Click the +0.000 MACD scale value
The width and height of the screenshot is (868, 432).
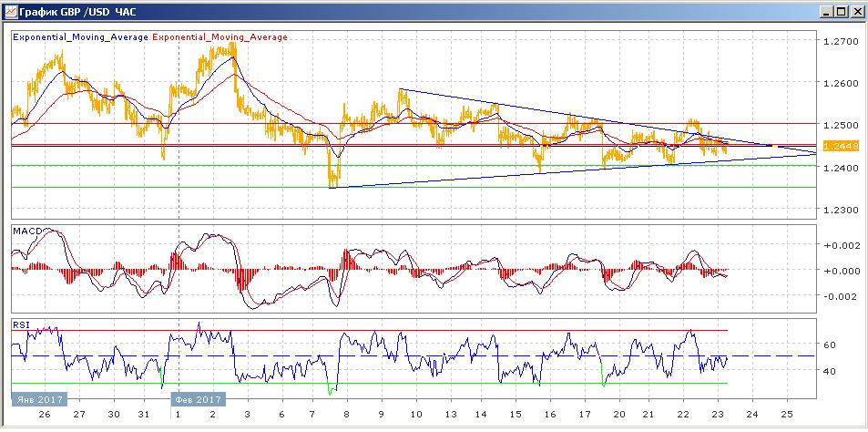(x=843, y=271)
